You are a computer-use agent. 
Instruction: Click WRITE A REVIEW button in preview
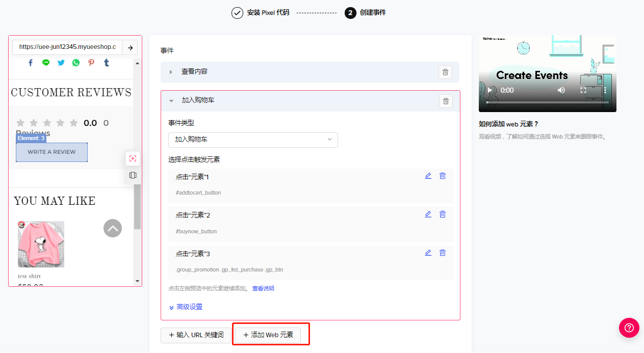pyautogui.click(x=51, y=152)
